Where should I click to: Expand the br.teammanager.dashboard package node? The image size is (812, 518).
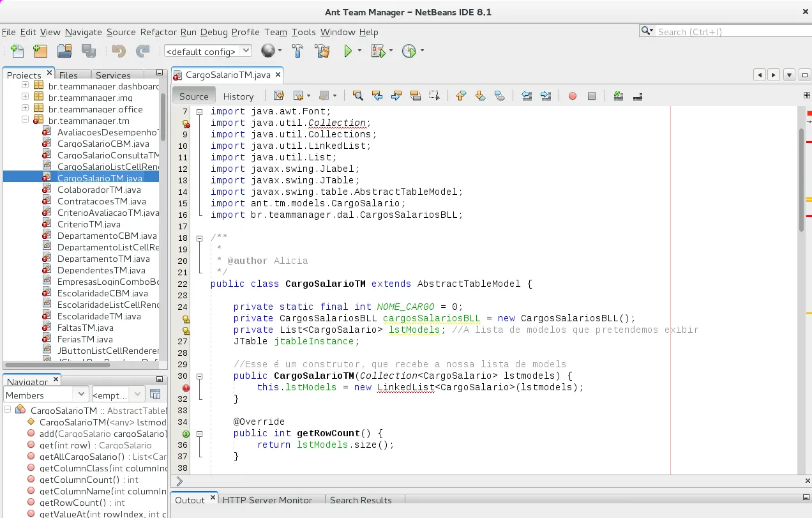pos(26,86)
